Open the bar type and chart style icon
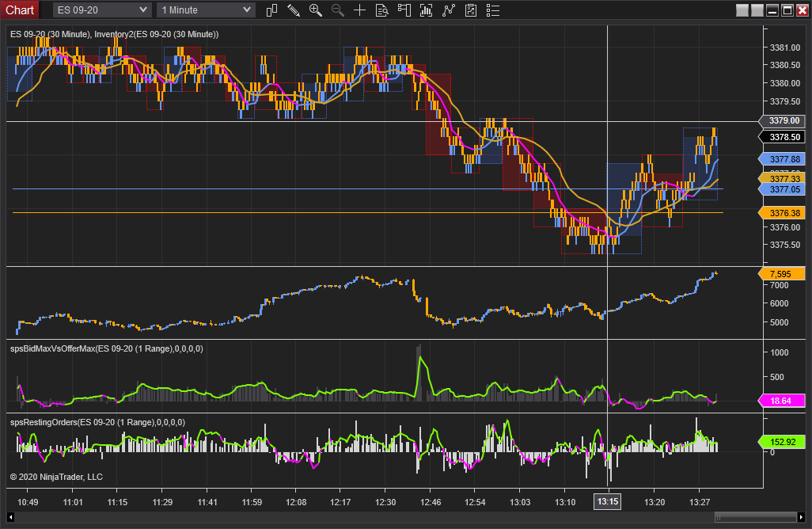The height and width of the screenshot is (529, 812). click(271, 10)
